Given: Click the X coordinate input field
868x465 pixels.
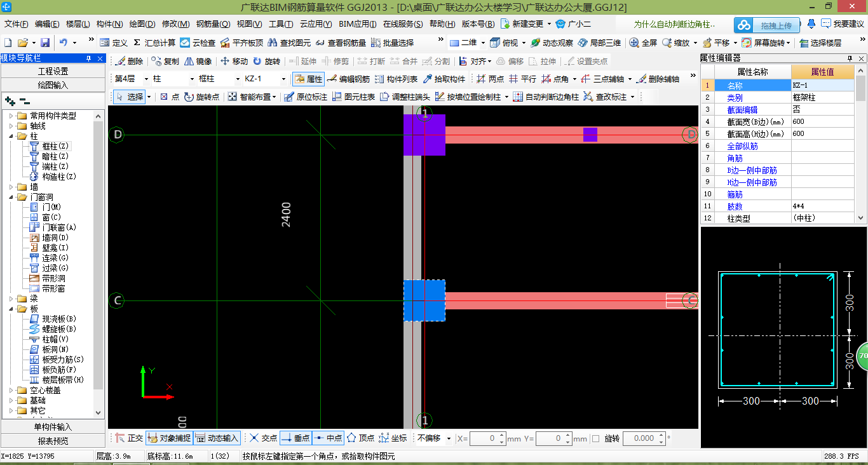Looking at the screenshot, I should coord(487,438).
